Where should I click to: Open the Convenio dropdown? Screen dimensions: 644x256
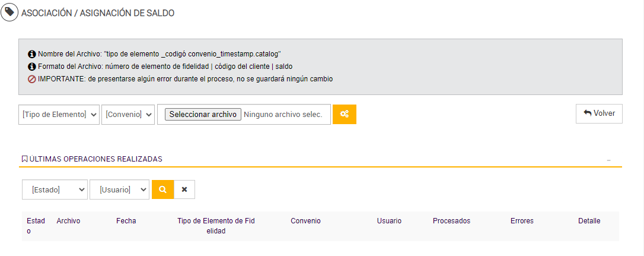pyautogui.click(x=128, y=115)
